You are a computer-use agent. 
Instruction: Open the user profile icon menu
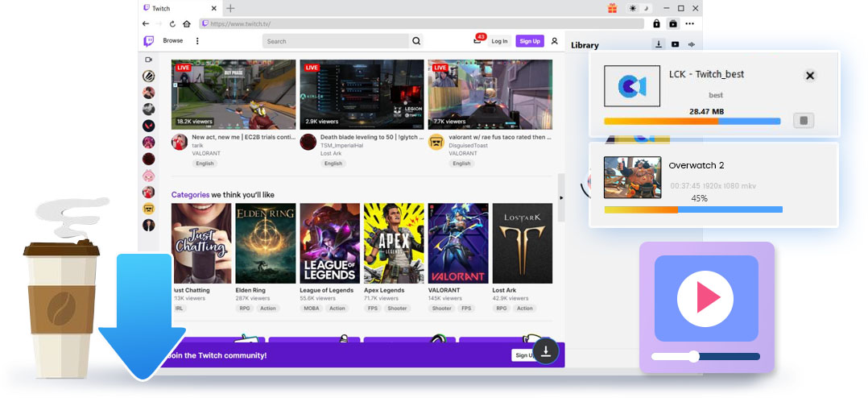coord(554,41)
